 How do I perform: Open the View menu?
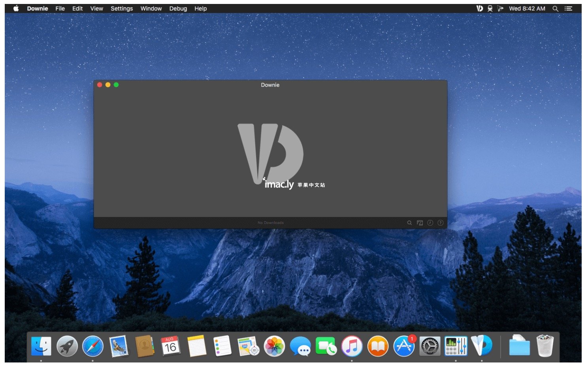96,8
